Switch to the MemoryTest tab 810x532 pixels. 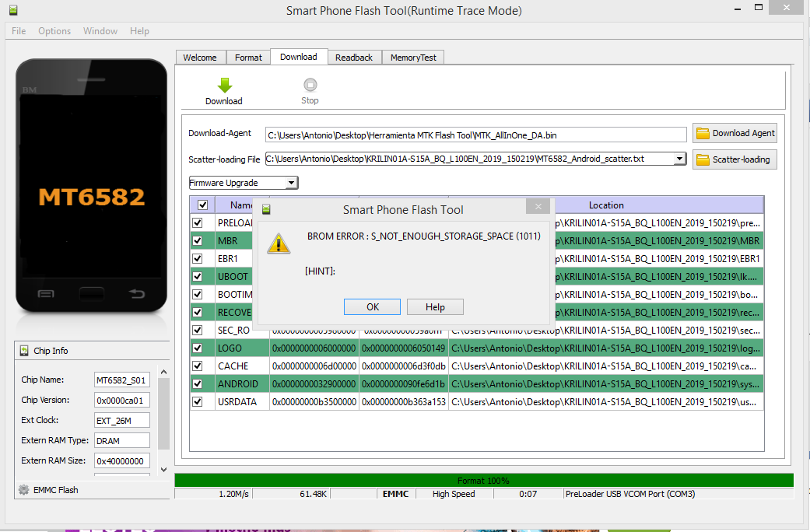tap(413, 58)
